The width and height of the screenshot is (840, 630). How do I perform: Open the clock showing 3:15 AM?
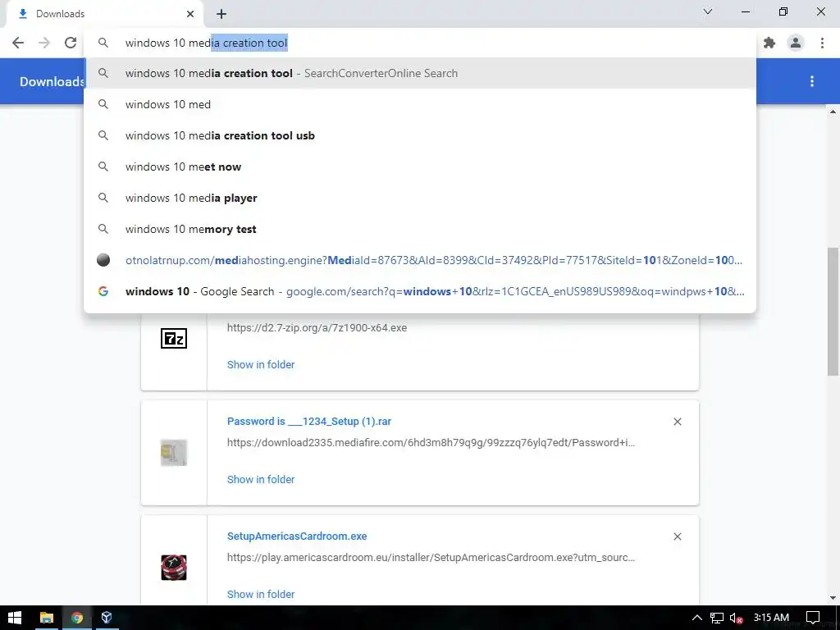(771, 617)
